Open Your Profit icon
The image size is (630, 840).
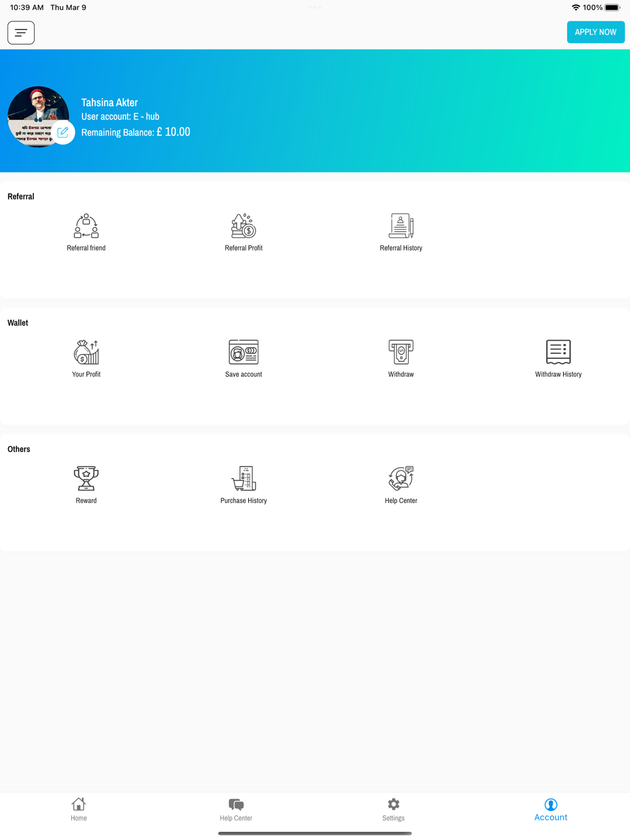pyautogui.click(x=86, y=352)
